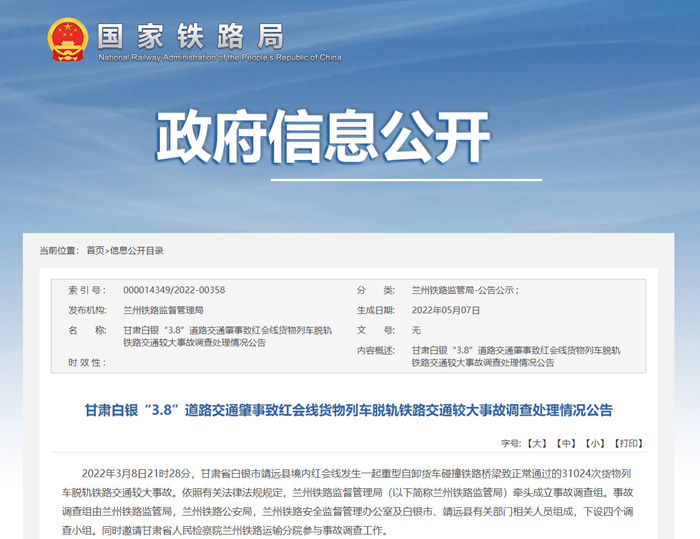Screen dimensions: 700x539
Task: Set font size to 大
Action: tap(537, 442)
